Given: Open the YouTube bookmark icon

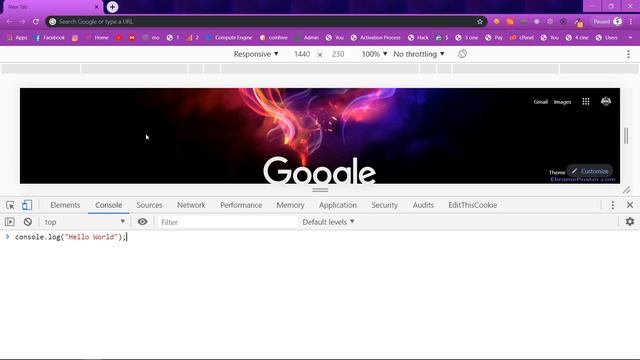Looking at the screenshot, I should coord(118,38).
